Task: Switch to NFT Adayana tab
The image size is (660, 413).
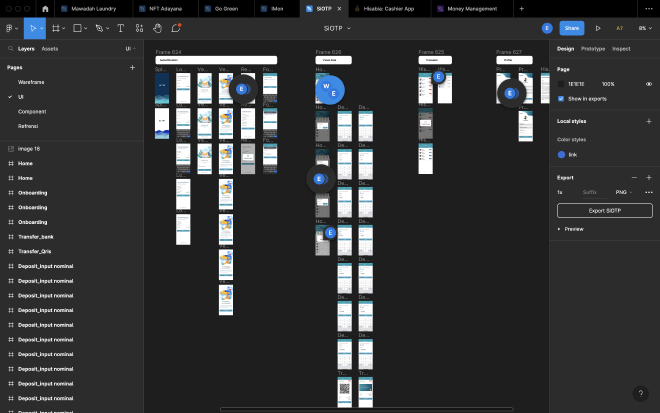Action: point(165,9)
